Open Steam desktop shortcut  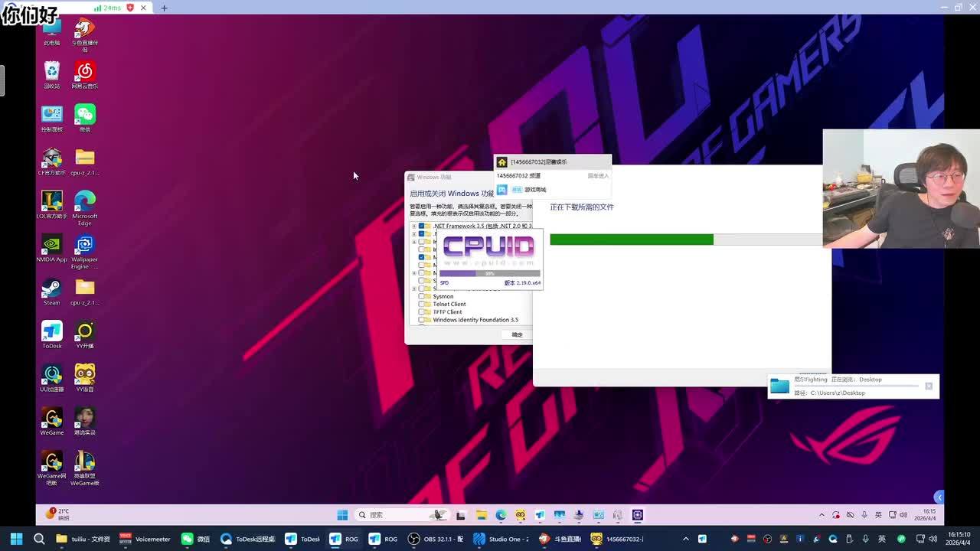click(51, 292)
